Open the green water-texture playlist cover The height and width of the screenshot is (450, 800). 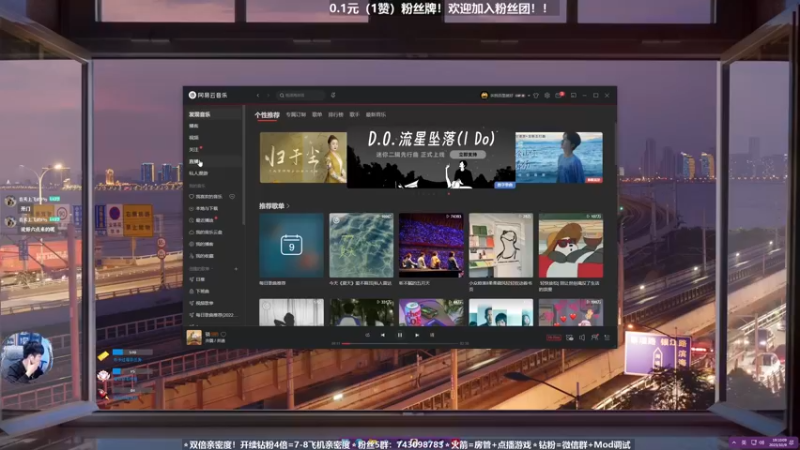pos(361,245)
